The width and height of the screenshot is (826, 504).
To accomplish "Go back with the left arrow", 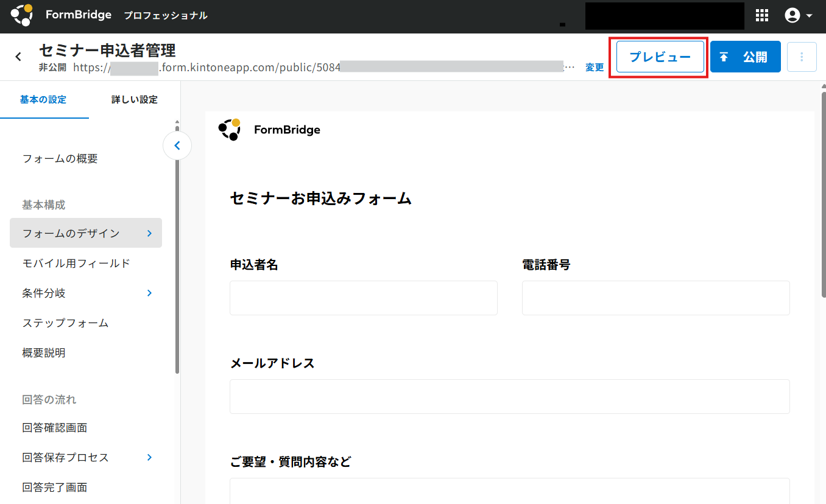I will pyautogui.click(x=18, y=57).
